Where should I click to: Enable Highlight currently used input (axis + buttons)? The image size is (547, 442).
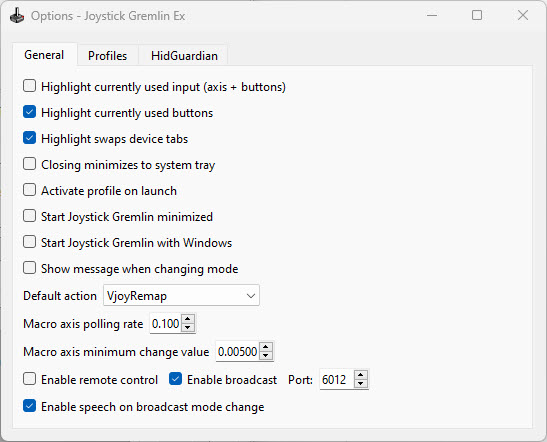(x=29, y=86)
